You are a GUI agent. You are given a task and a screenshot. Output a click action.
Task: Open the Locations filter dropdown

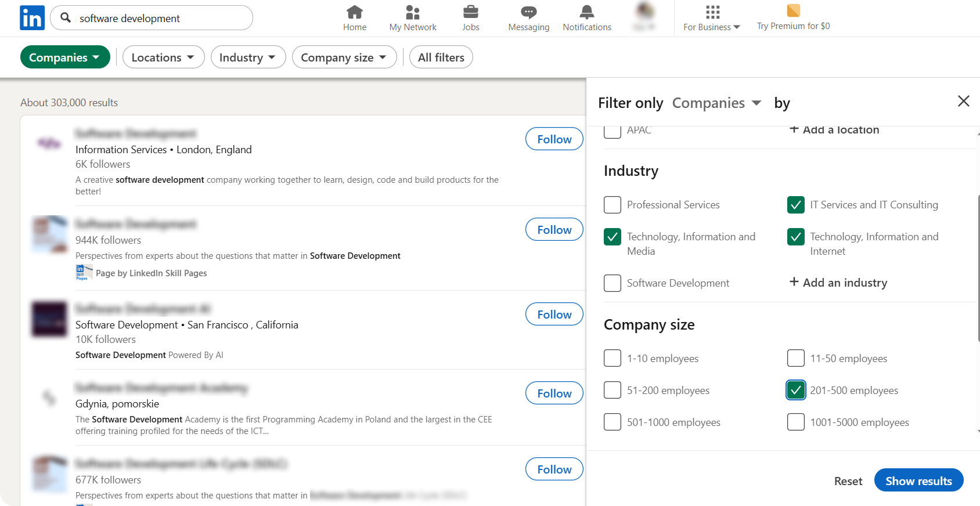click(163, 57)
